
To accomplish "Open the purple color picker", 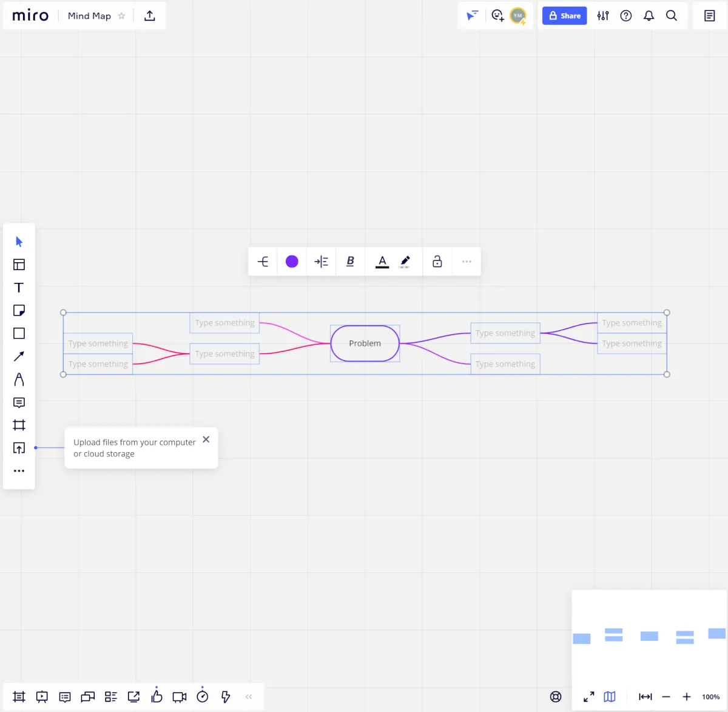I will 292,262.
